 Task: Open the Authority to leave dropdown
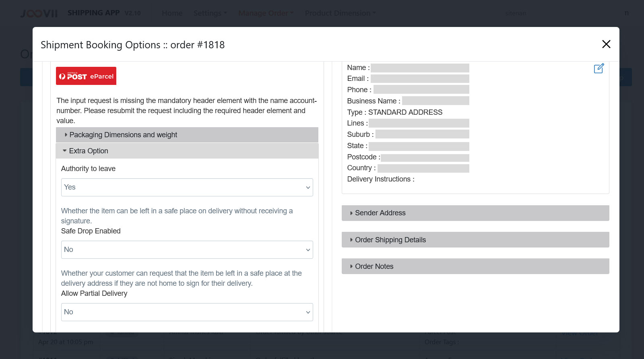(187, 187)
